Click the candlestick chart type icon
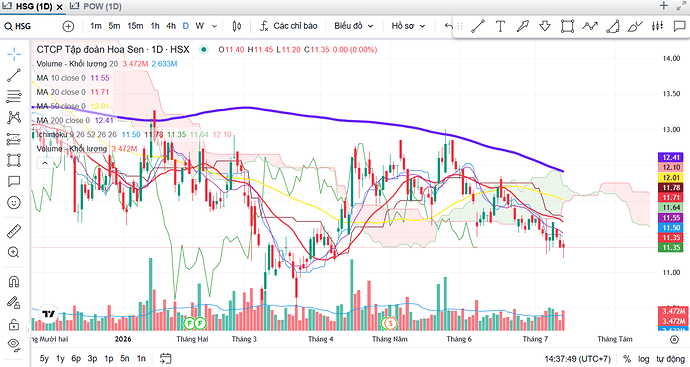The height and width of the screenshot is (367, 690). 237,26
